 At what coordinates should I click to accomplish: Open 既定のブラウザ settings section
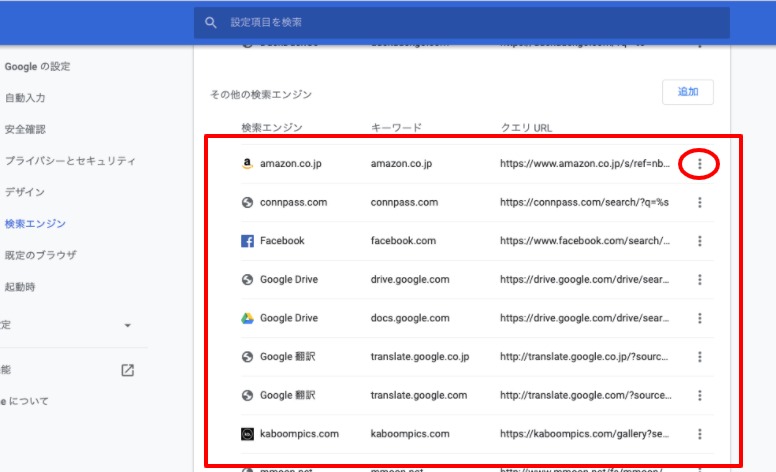tap(40, 255)
